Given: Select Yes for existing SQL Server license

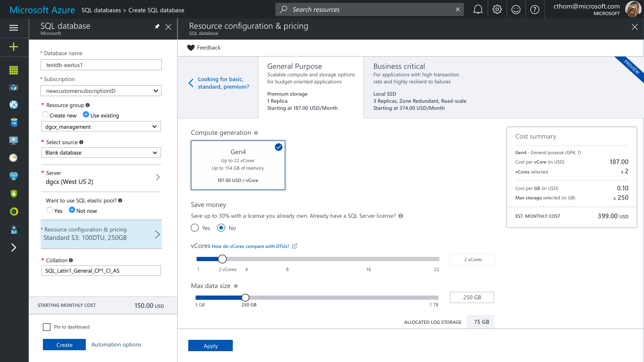Looking at the screenshot, I should click(194, 227).
